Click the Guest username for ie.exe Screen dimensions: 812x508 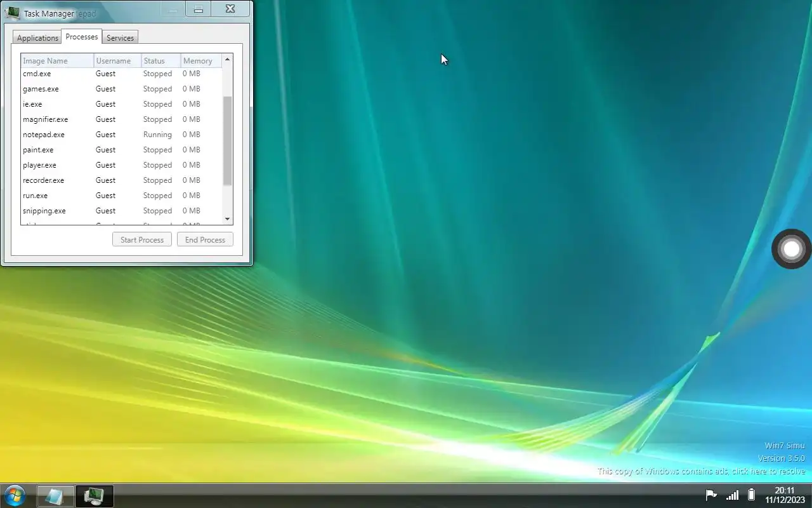pos(105,104)
